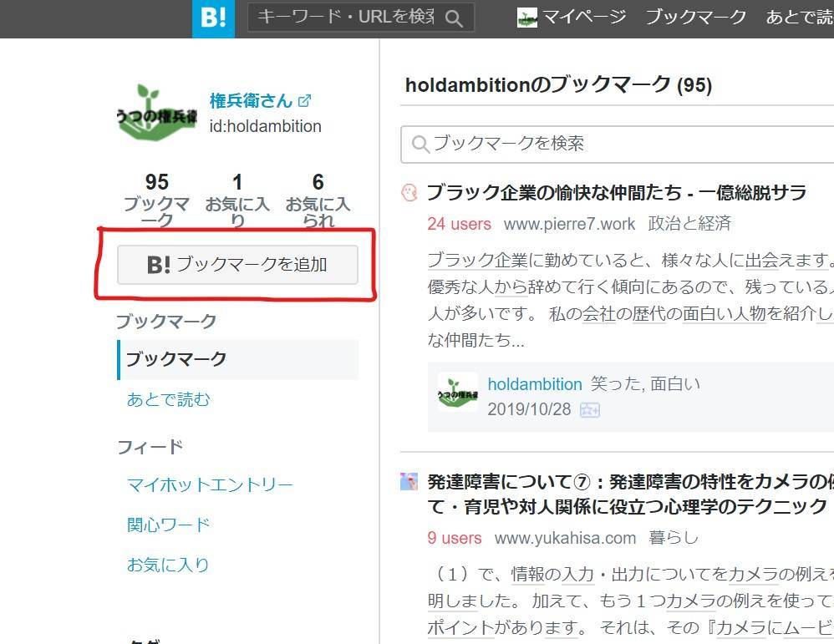Click the 6 お気に入られ count
The height and width of the screenshot is (644, 834).
(318, 200)
